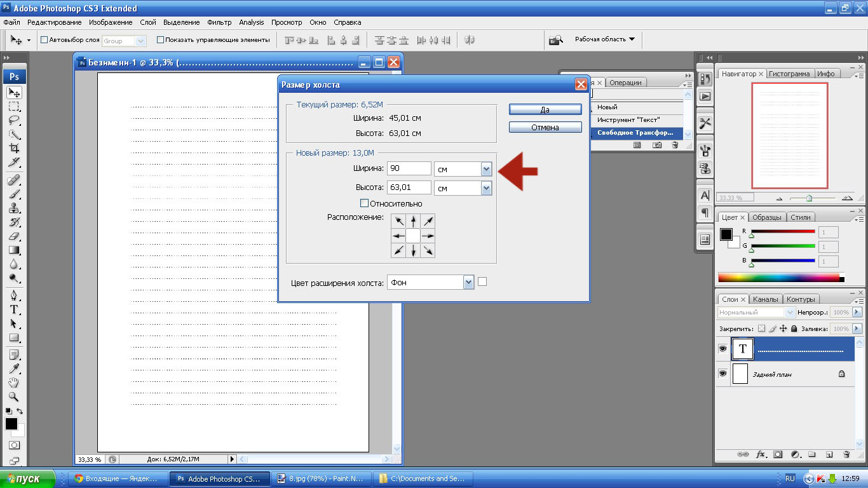
Task: Click the canvas extension color swatch
Action: (x=482, y=281)
